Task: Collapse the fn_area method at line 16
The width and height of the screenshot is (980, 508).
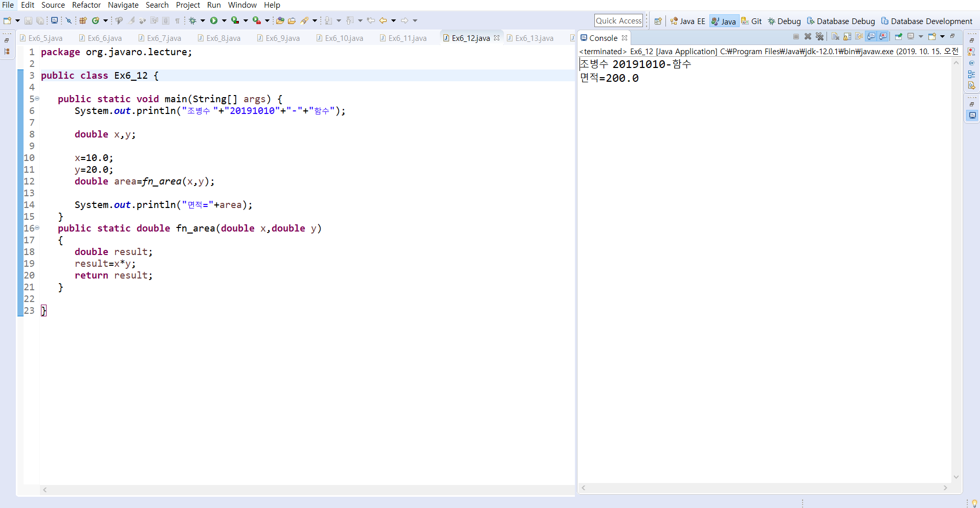Action: (x=37, y=228)
